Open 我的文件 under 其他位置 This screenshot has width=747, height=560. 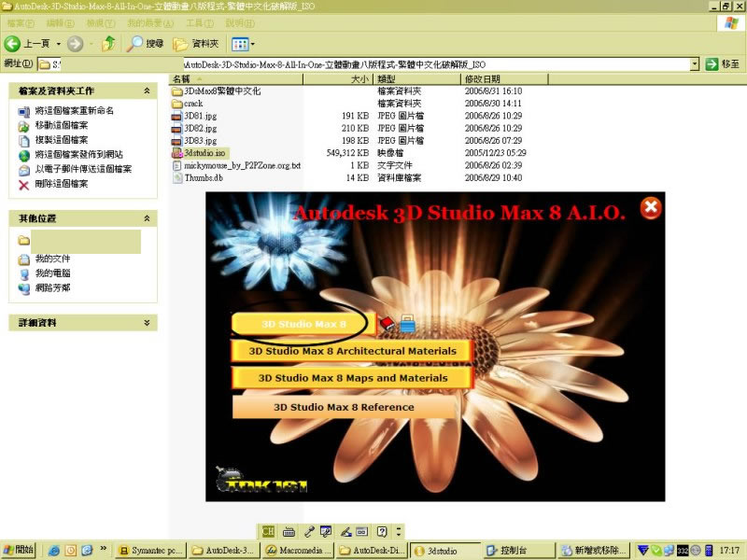pyautogui.click(x=52, y=259)
